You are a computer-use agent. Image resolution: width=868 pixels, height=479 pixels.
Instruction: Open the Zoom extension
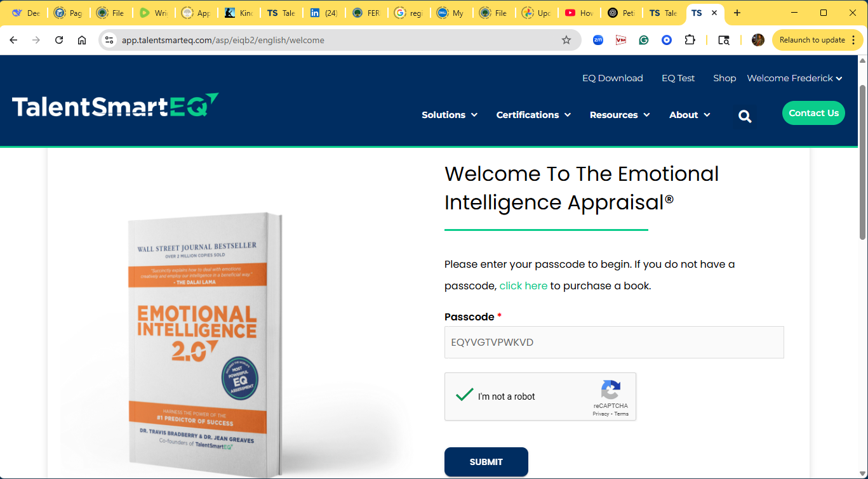(598, 40)
